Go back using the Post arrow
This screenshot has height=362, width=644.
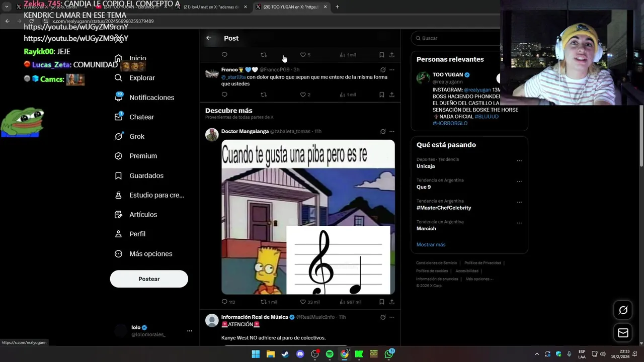pos(209,38)
